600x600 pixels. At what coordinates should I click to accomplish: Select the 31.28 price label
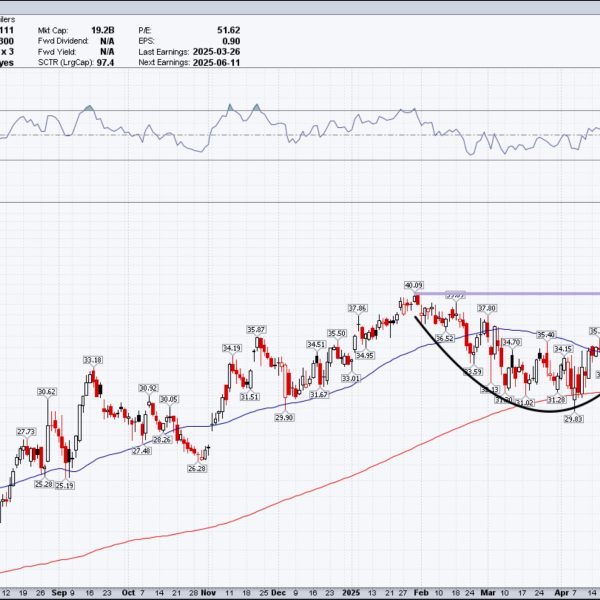(556, 399)
